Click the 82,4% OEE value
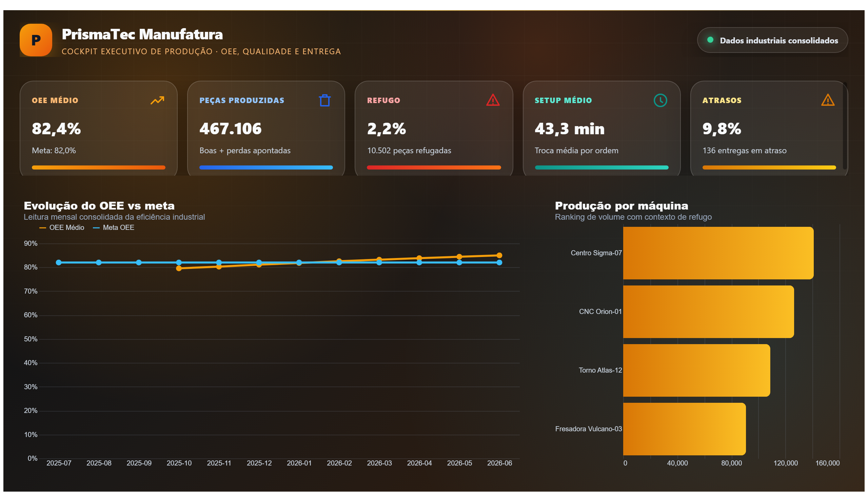This screenshot has height=495, width=868. [x=56, y=129]
